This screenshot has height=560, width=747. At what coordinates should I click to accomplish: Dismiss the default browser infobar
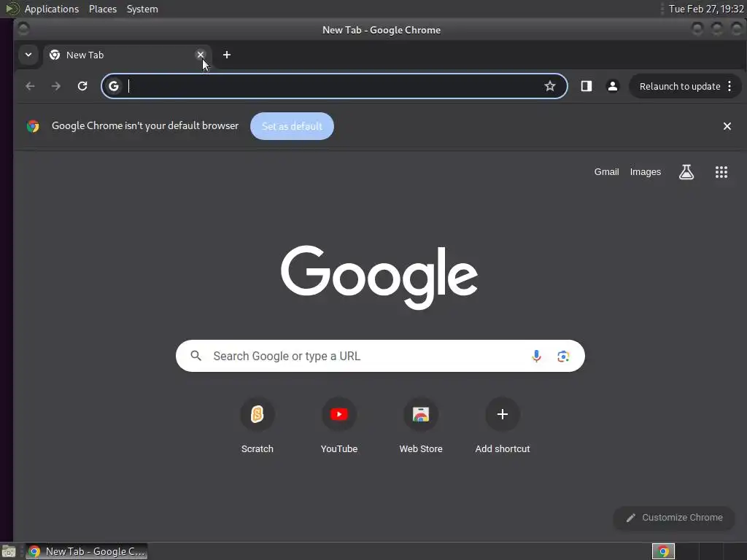pos(727,126)
